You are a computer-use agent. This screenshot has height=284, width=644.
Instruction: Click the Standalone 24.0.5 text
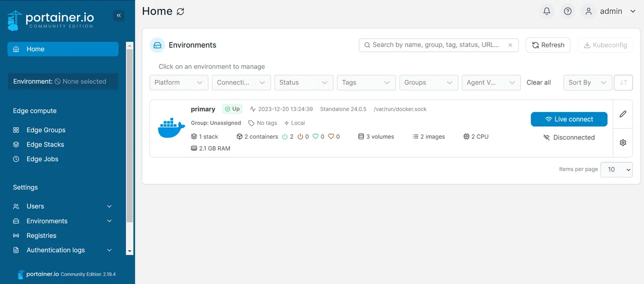click(x=343, y=109)
